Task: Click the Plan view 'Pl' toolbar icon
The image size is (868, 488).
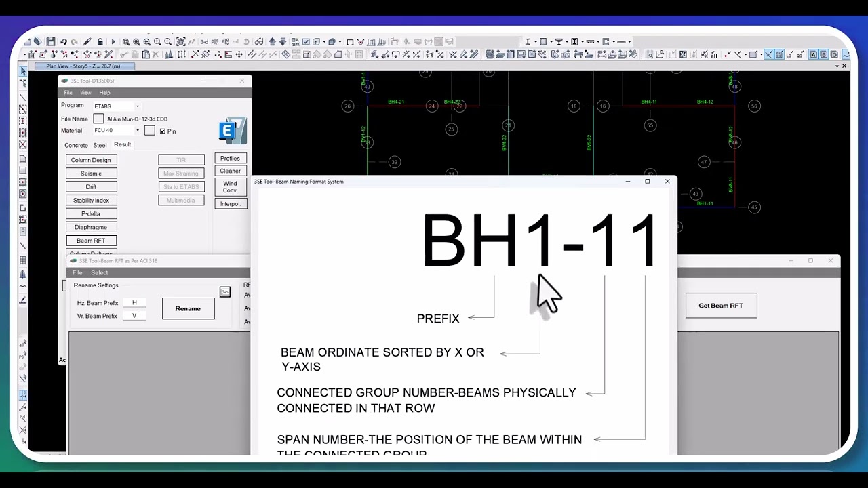Action: click(x=214, y=41)
